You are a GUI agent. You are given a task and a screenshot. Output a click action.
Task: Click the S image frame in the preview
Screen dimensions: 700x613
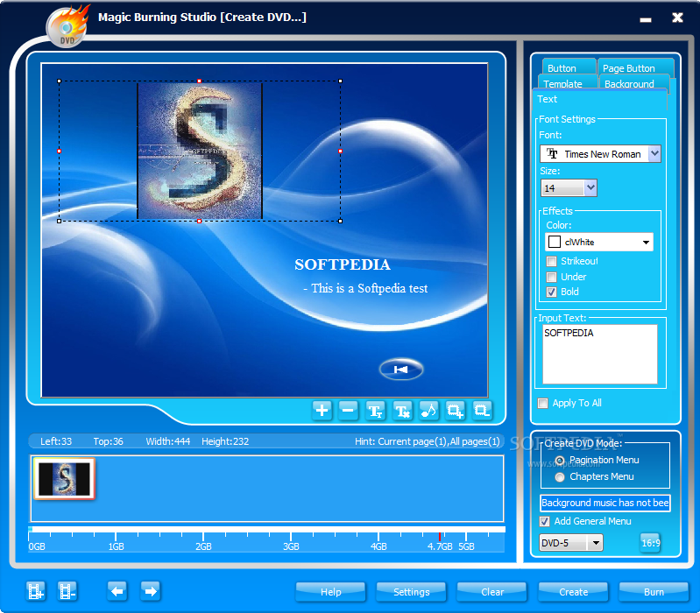(x=200, y=151)
